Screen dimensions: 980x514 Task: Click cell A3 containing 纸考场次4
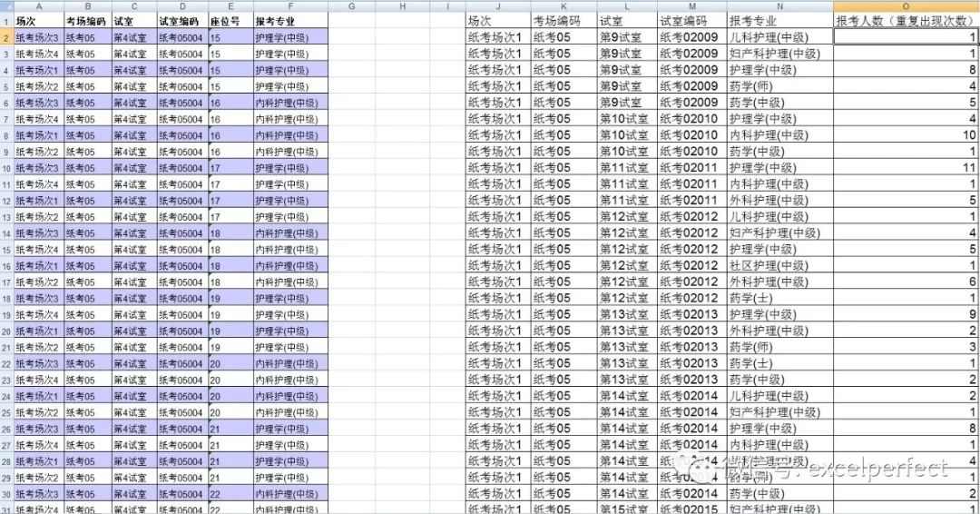(x=39, y=54)
